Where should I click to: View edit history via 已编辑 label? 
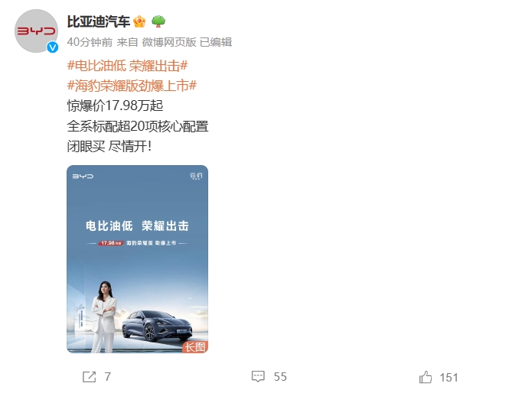216,42
